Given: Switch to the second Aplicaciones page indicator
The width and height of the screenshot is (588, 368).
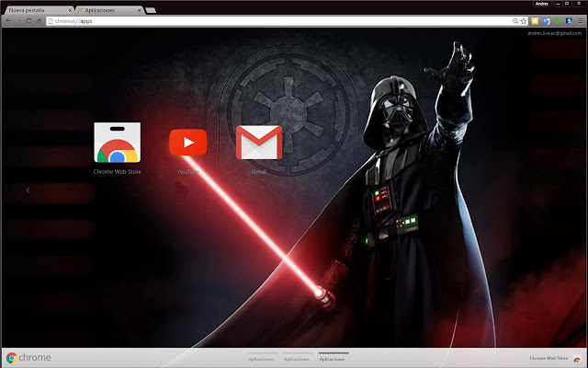Looking at the screenshot, I should pos(297,357).
